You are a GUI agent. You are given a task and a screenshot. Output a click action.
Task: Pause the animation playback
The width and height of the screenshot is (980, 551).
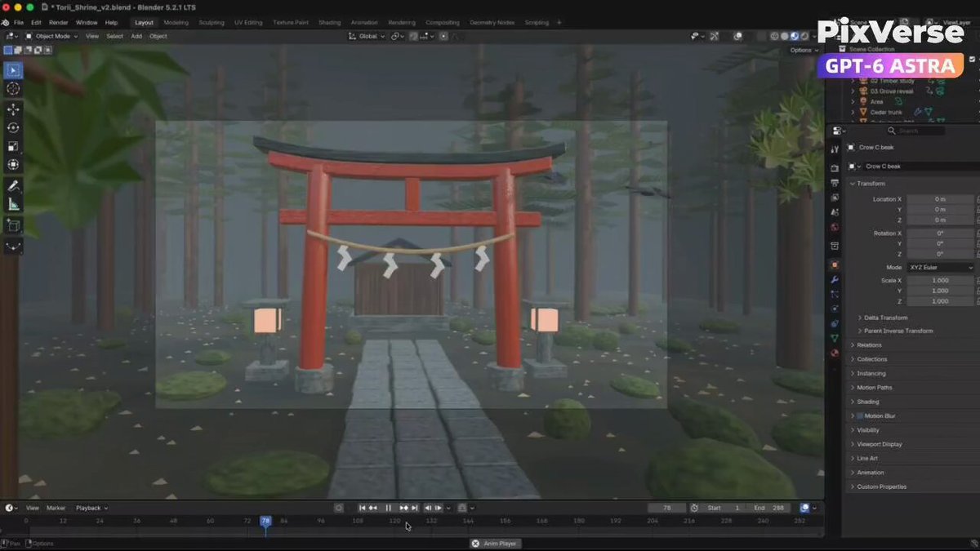click(389, 508)
